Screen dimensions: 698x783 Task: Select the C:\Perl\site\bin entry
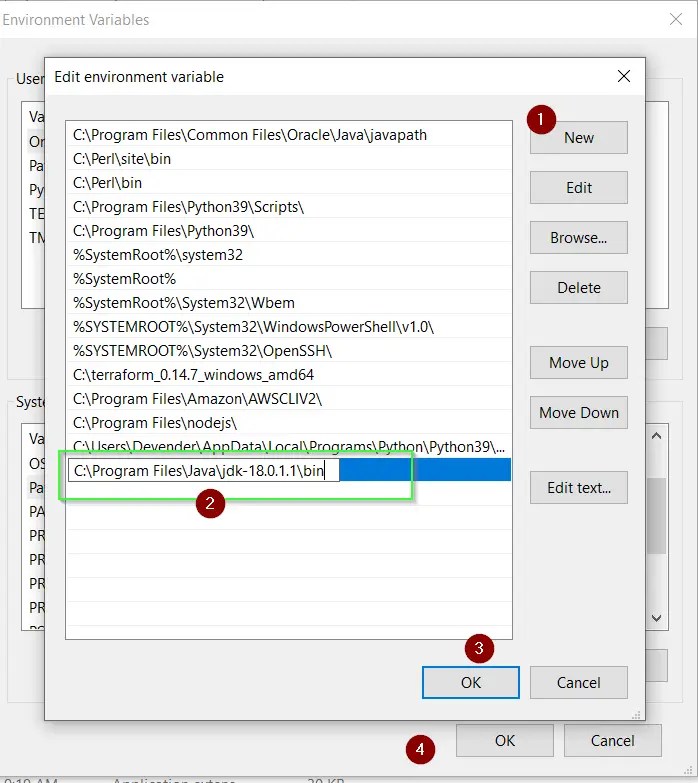(289, 159)
